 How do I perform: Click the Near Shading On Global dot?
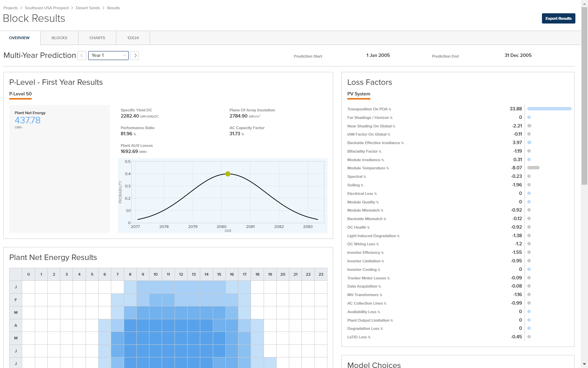[529, 126]
